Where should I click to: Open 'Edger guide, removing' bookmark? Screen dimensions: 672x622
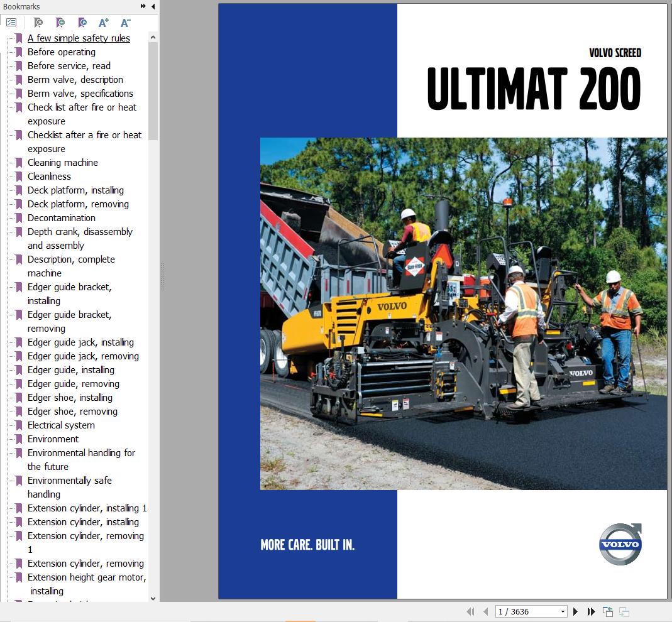(74, 384)
